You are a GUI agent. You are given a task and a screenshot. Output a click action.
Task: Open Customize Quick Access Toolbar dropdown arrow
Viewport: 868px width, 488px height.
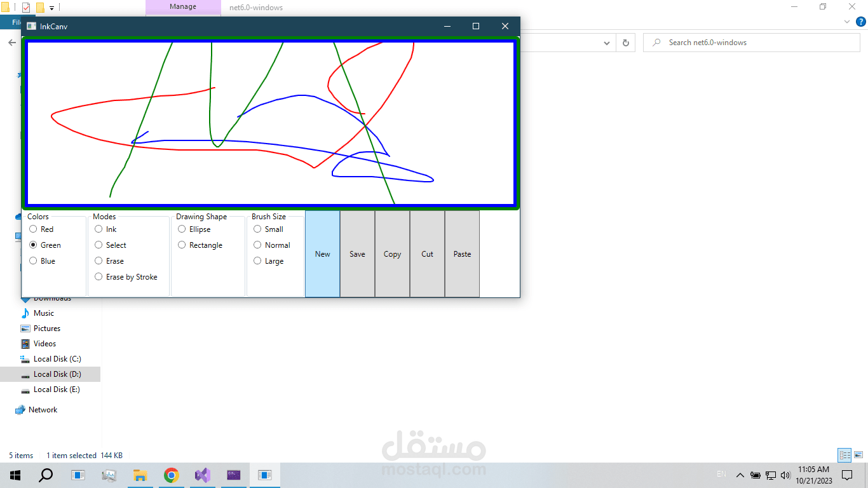click(51, 8)
